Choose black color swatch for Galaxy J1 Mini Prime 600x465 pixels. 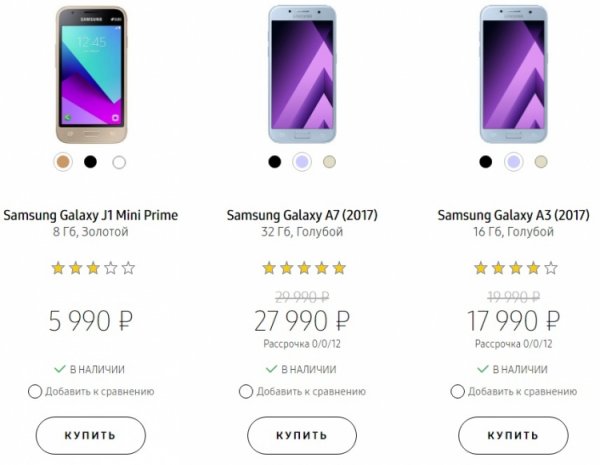coord(90,161)
